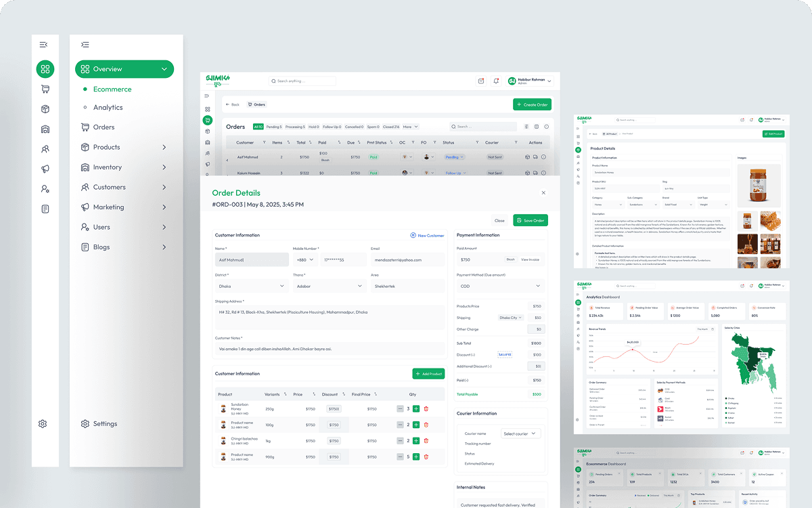Click the notification bell icon in the header
Screen dimensions: 812x508
click(x=496, y=81)
